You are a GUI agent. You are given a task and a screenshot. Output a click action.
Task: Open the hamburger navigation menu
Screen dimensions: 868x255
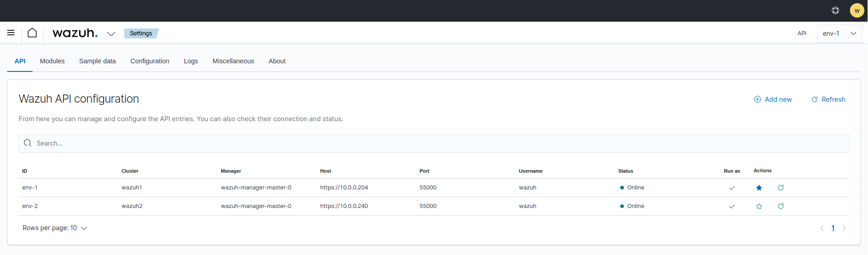[11, 33]
